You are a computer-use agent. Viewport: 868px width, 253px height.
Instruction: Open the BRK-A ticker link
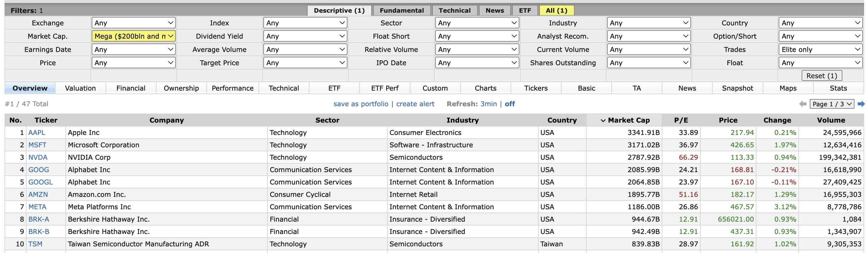[x=39, y=219]
